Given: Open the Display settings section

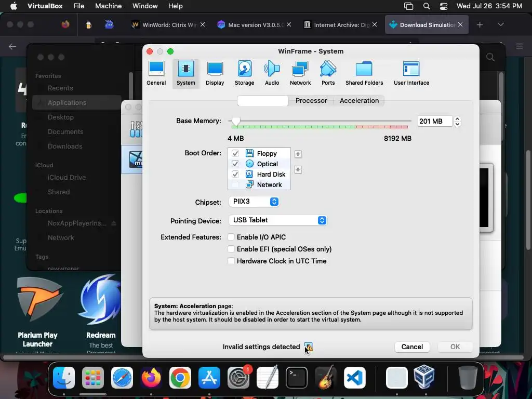Looking at the screenshot, I should [x=215, y=73].
